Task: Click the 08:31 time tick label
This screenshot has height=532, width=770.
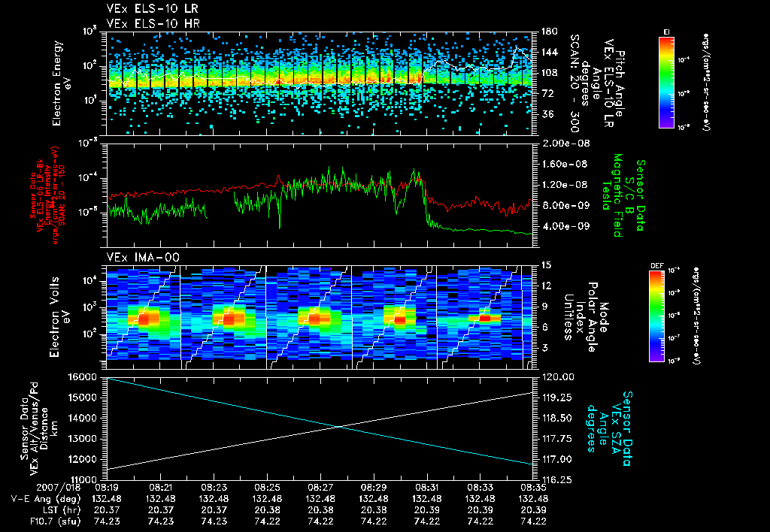Action: pos(427,487)
